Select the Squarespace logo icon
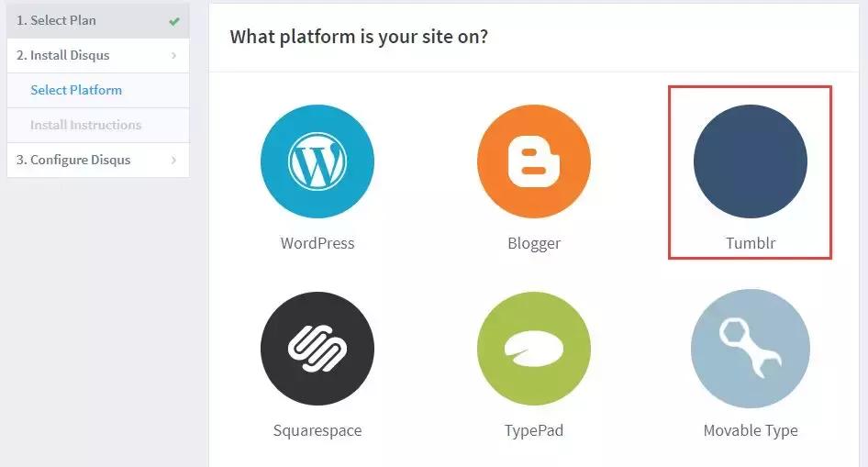Image resolution: width=868 pixels, height=467 pixels. [317, 349]
